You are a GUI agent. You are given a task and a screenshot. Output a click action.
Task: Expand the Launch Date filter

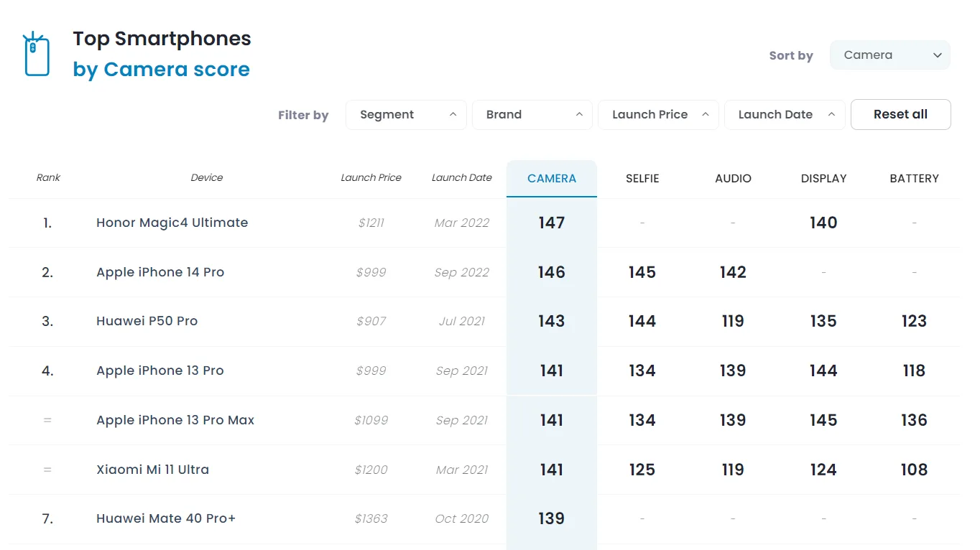point(785,115)
